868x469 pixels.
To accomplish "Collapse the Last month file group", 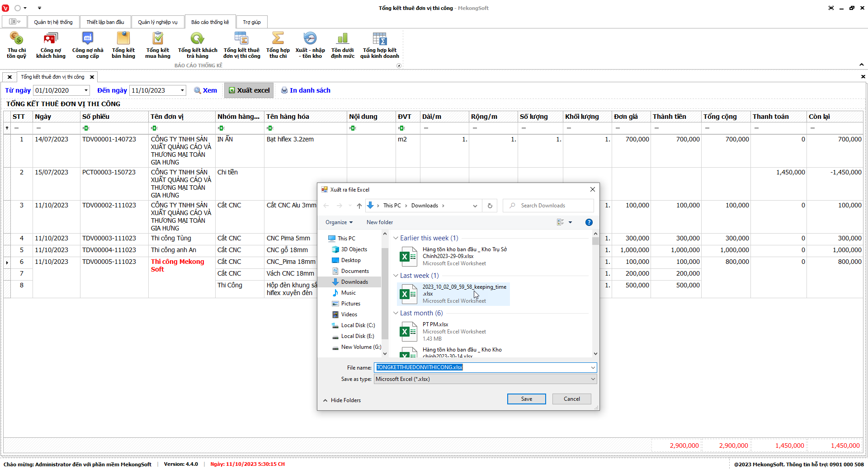I will click(x=396, y=313).
